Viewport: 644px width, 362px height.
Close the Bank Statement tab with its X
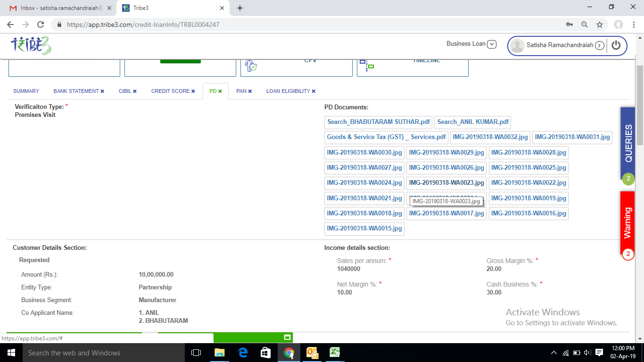102,91
